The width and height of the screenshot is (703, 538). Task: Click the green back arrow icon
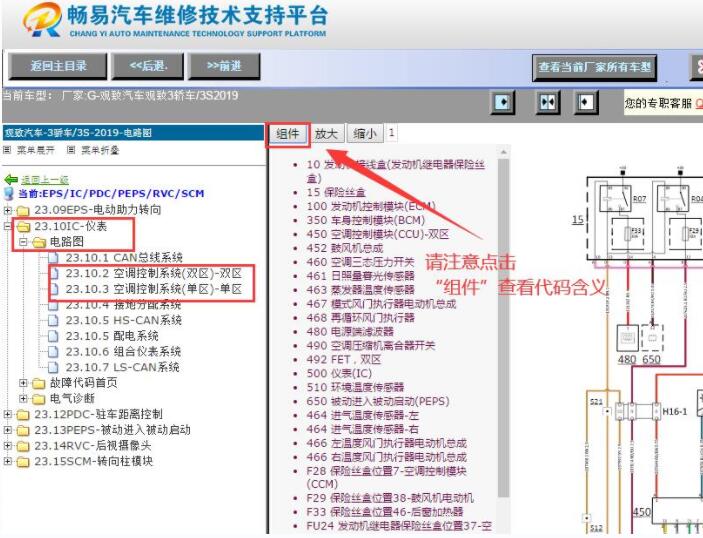coord(11,180)
